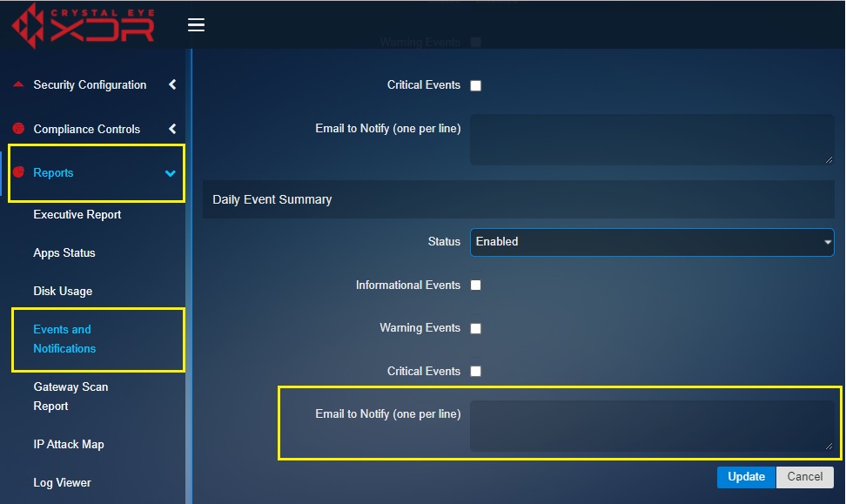Select Events and Notifications
The image size is (846, 504).
64,339
